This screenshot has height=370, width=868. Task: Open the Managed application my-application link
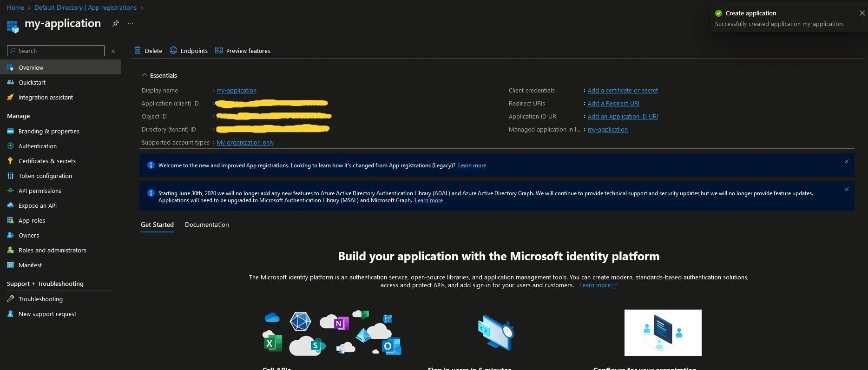click(x=608, y=129)
